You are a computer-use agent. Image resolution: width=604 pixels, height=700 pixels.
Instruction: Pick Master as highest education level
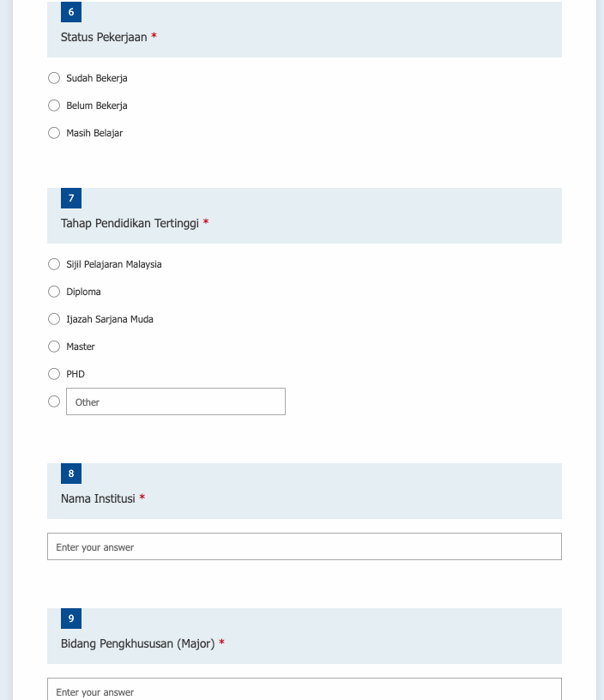54,347
